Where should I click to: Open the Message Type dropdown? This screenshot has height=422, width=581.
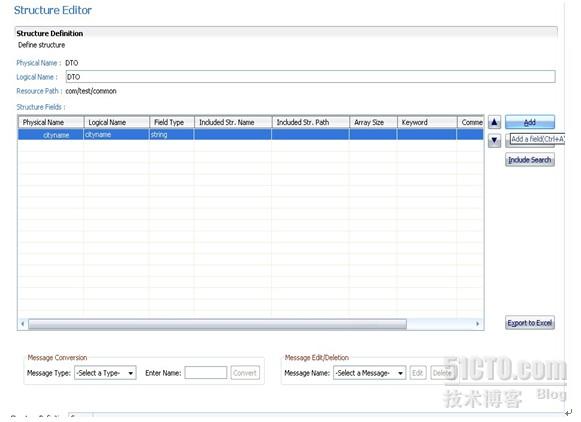click(x=105, y=373)
